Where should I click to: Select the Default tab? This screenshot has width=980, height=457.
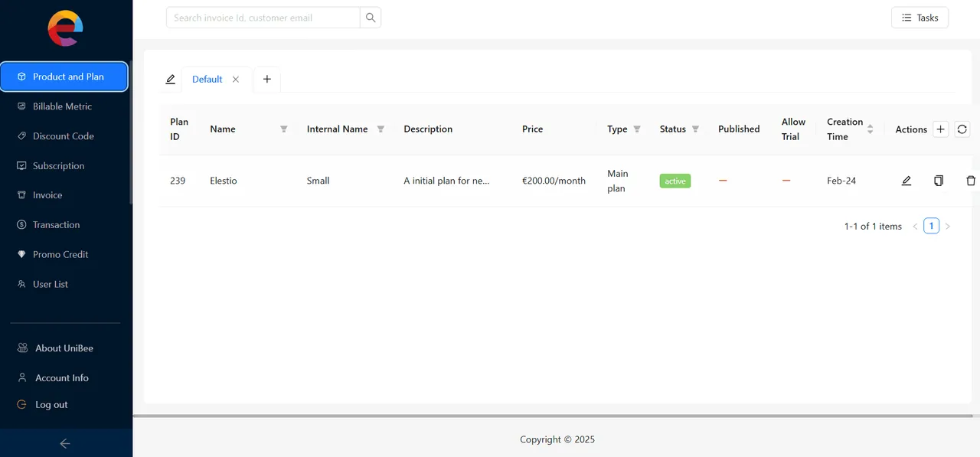[207, 80]
